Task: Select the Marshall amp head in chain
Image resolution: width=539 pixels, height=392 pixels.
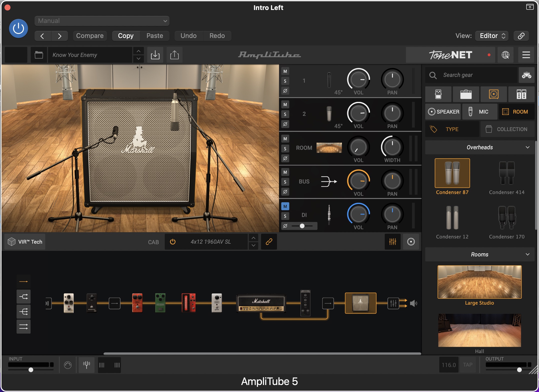Action: [x=261, y=303]
